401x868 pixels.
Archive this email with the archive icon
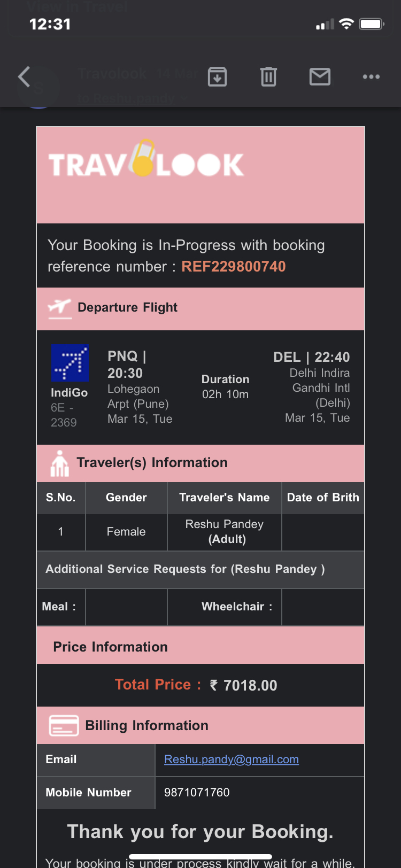tap(217, 77)
